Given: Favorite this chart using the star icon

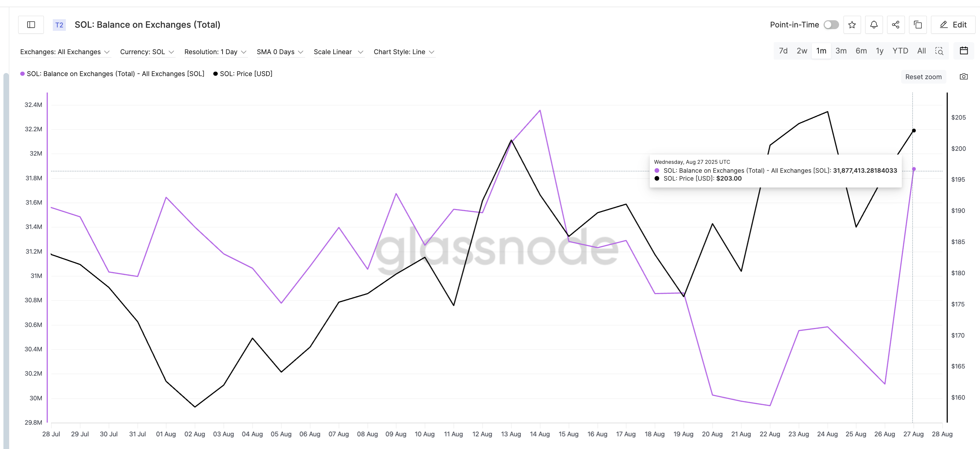Looking at the screenshot, I should click(x=852, y=24).
